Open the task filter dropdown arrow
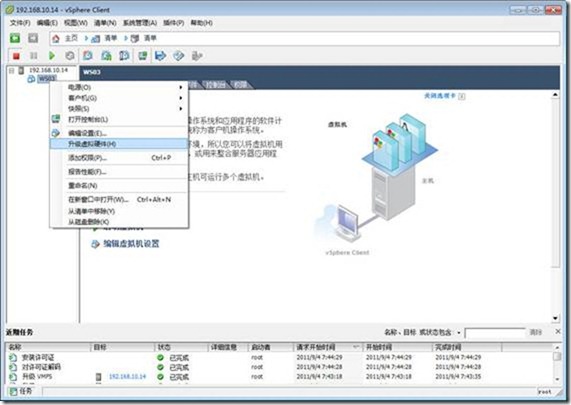 click(x=459, y=333)
